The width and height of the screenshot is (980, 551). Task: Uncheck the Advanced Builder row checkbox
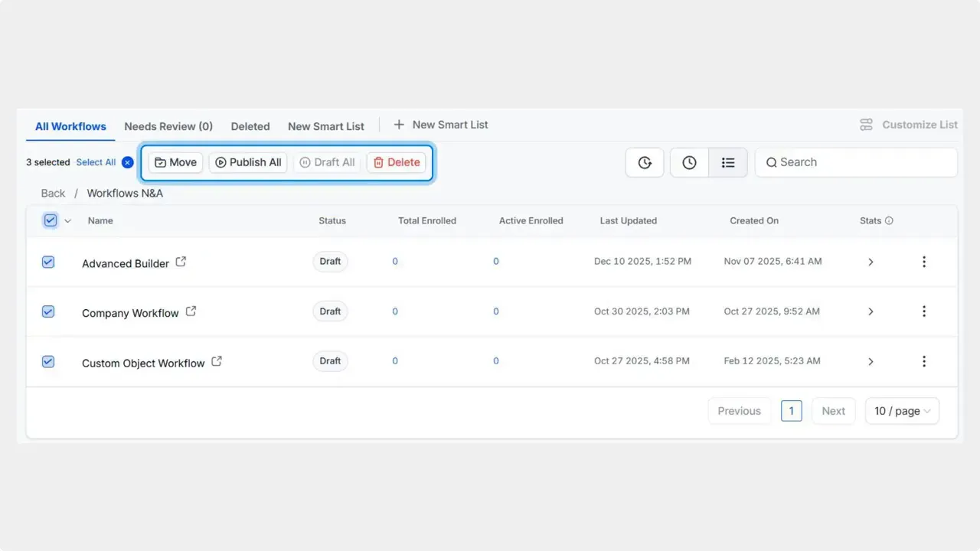[48, 262]
